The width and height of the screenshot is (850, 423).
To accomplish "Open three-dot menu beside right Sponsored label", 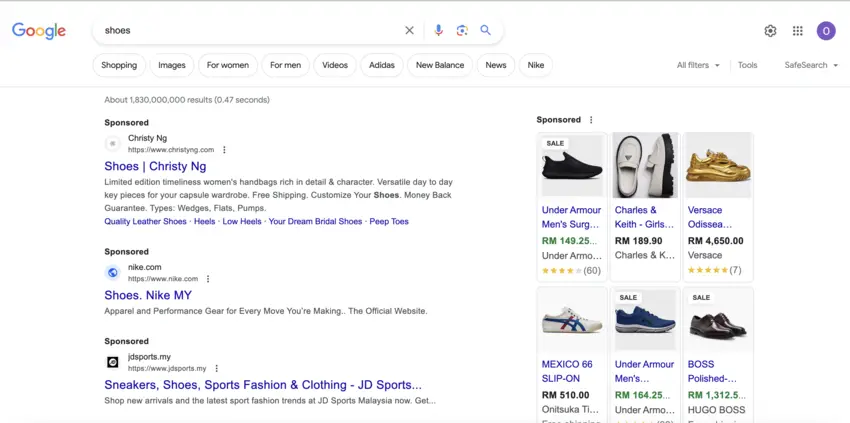I will click(591, 120).
